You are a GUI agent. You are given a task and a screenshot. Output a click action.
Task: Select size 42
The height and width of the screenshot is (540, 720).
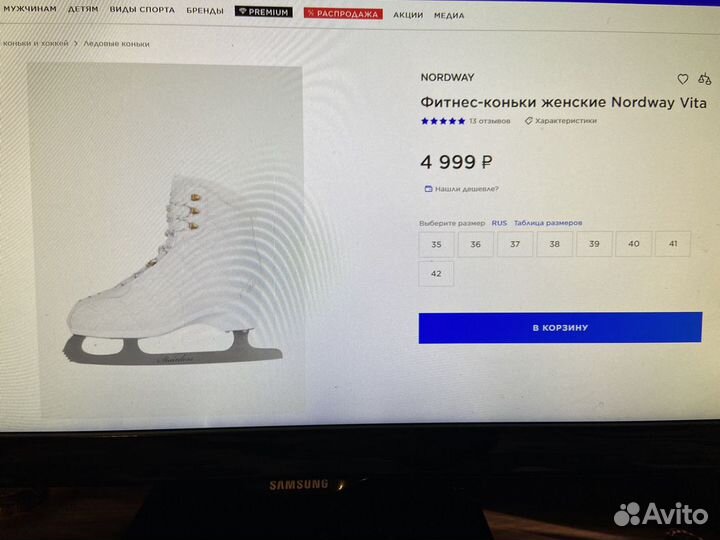[436, 274]
